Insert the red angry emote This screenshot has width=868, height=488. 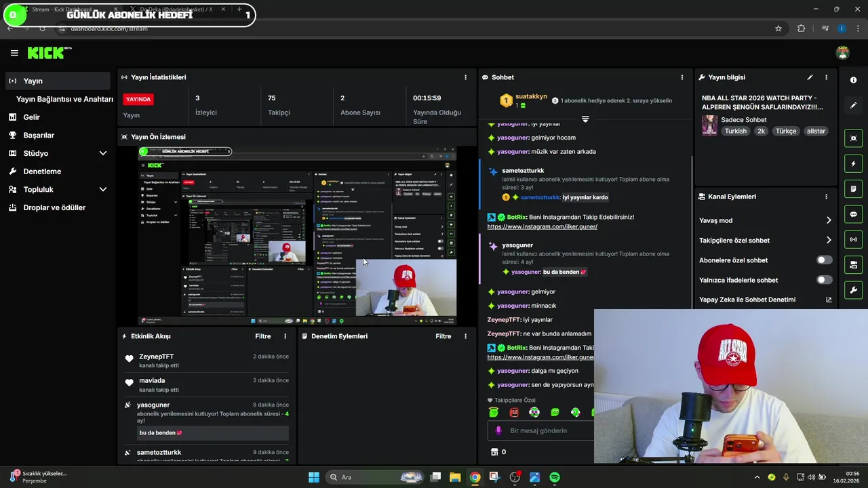tap(514, 412)
